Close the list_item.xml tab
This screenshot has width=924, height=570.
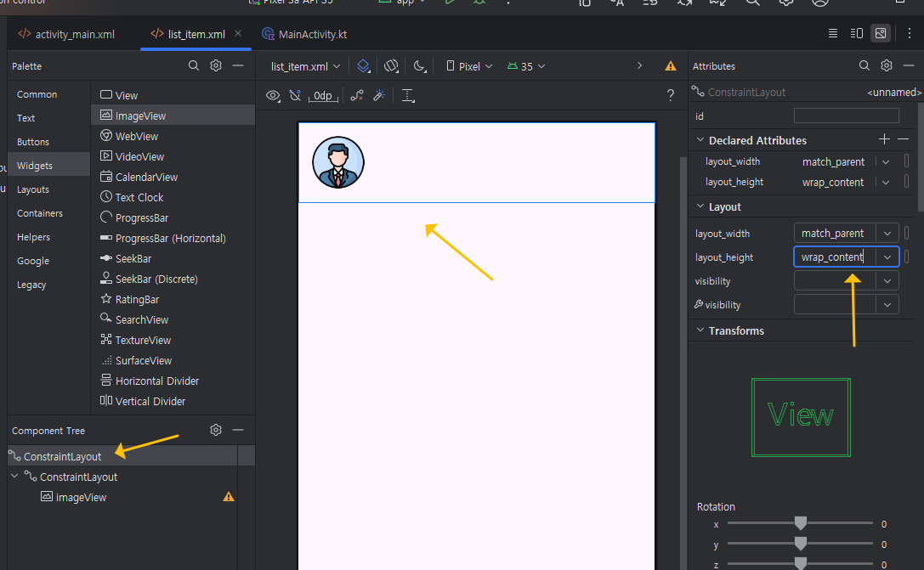[238, 34]
